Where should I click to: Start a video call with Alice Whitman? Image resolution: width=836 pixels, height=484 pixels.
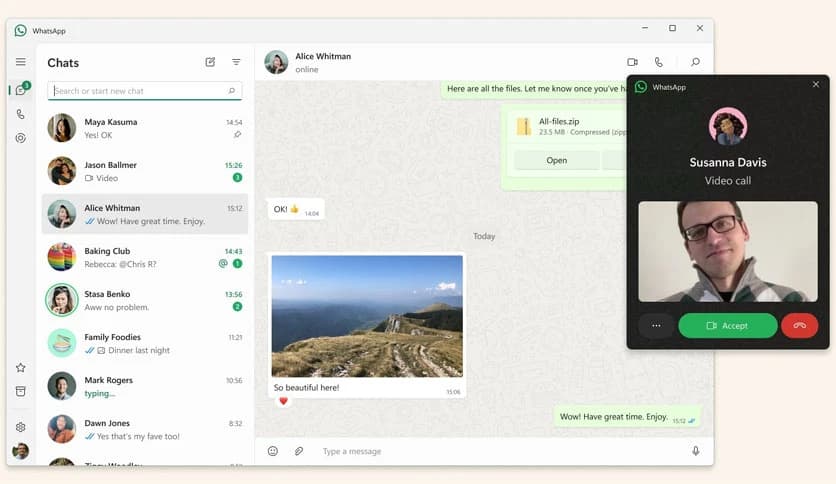pyautogui.click(x=632, y=62)
